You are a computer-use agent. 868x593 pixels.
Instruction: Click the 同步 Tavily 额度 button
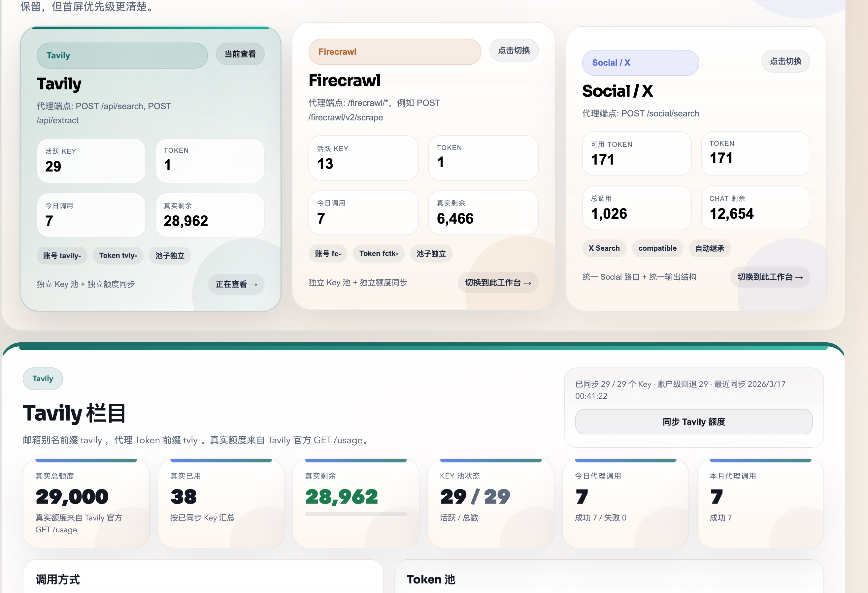coord(694,422)
